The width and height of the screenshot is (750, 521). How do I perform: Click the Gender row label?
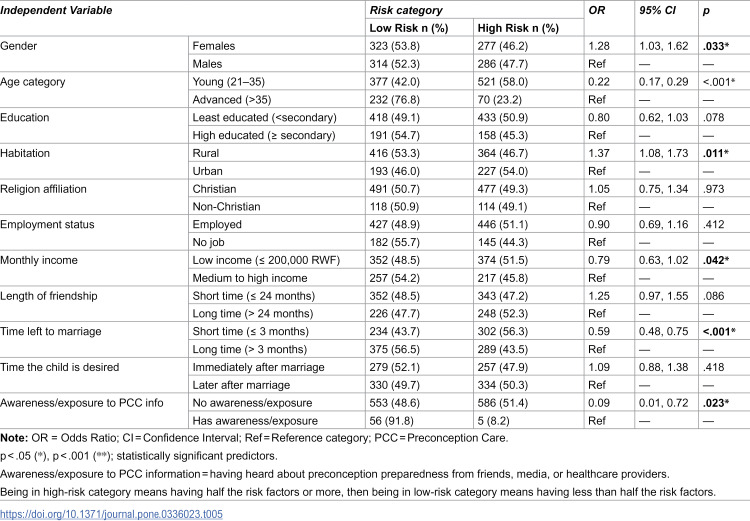(x=19, y=46)
